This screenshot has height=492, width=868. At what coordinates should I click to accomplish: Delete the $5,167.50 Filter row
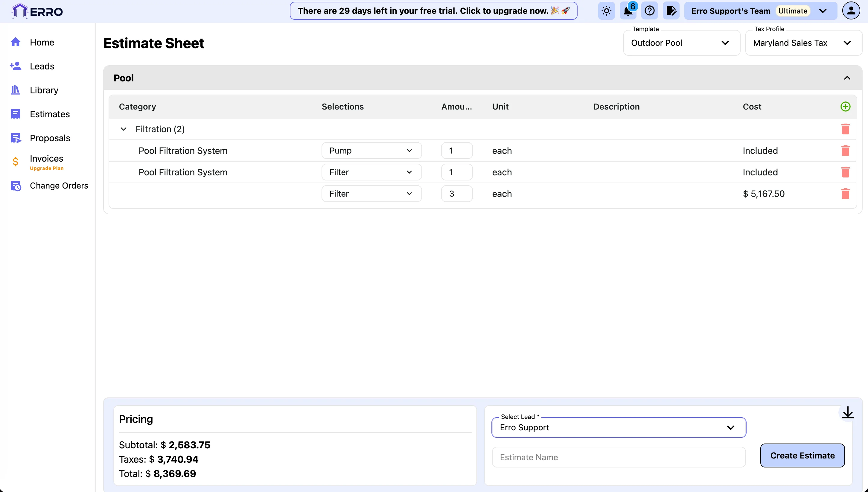coord(845,194)
